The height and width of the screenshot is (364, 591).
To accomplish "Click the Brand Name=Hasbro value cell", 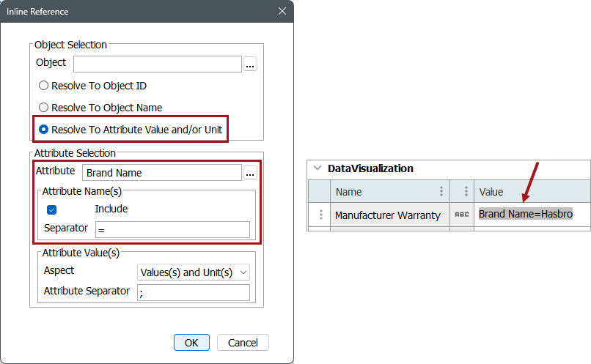I will (526, 214).
